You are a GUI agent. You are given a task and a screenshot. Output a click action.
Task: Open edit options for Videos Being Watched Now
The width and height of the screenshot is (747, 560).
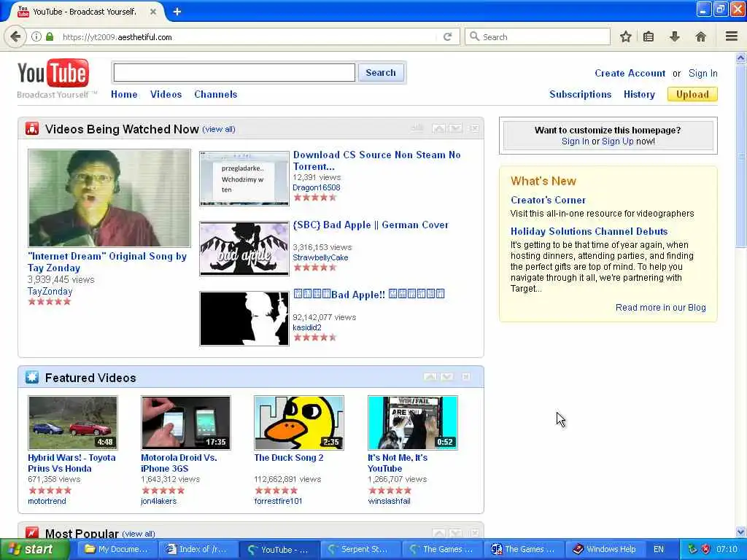click(417, 128)
